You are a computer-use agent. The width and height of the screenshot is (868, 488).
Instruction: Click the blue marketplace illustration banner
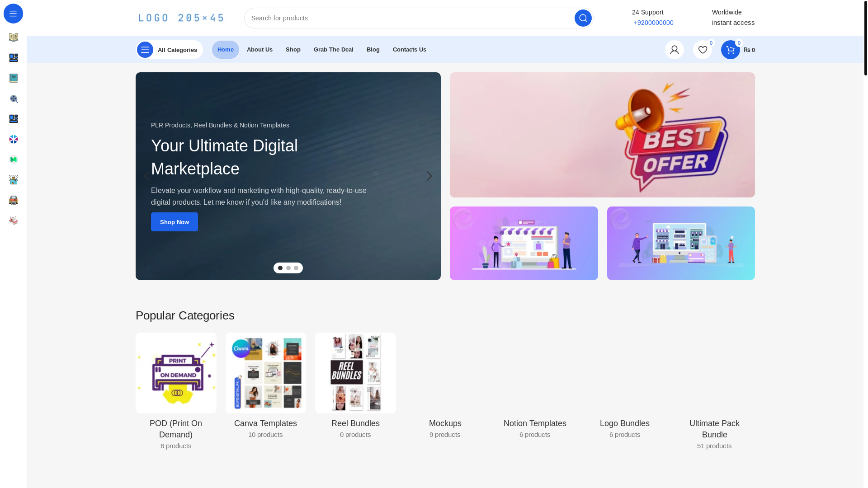(x=681, y=243)
